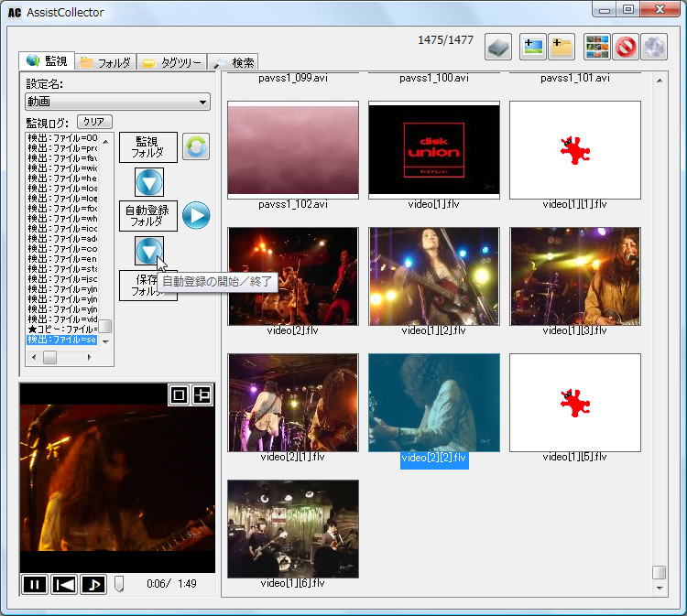Open settings gear icon
Viewport: 687px width, 616px height.
(654, 47)
